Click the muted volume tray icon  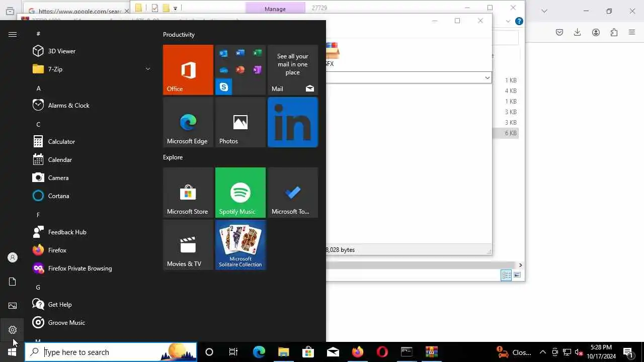click(x=579, y=352)
